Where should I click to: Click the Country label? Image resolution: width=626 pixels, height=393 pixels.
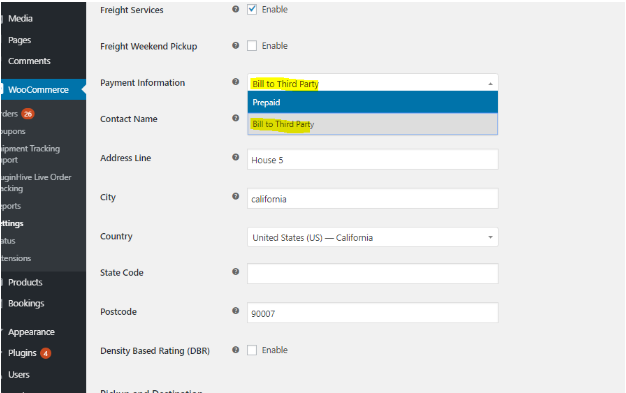116,236
